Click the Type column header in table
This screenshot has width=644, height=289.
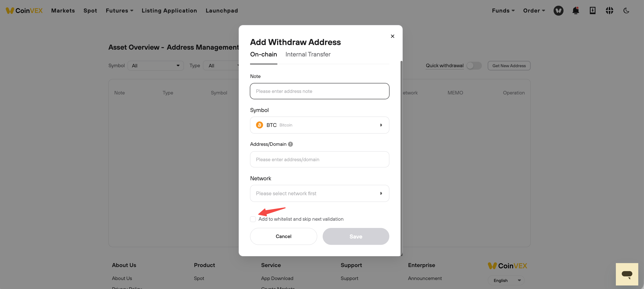click(x=168, y=93)
